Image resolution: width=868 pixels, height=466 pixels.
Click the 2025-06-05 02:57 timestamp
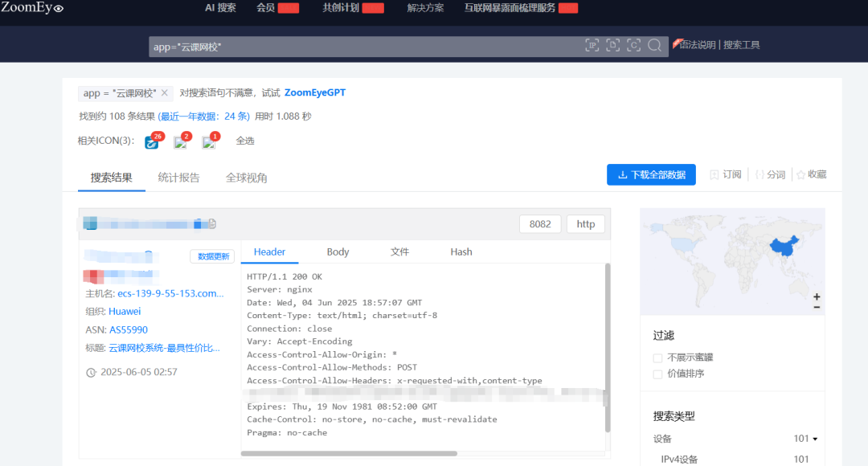[x=138, y=372]
